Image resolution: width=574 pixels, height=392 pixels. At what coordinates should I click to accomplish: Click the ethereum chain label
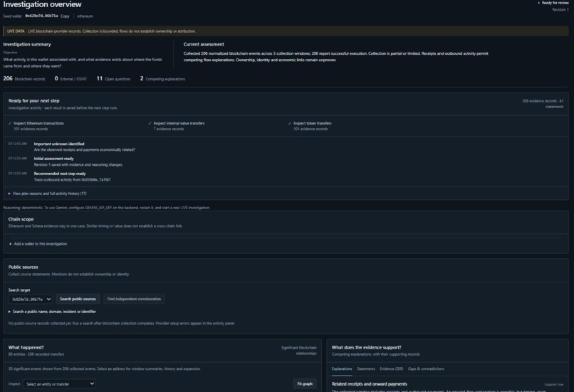(x=85, y=16)
